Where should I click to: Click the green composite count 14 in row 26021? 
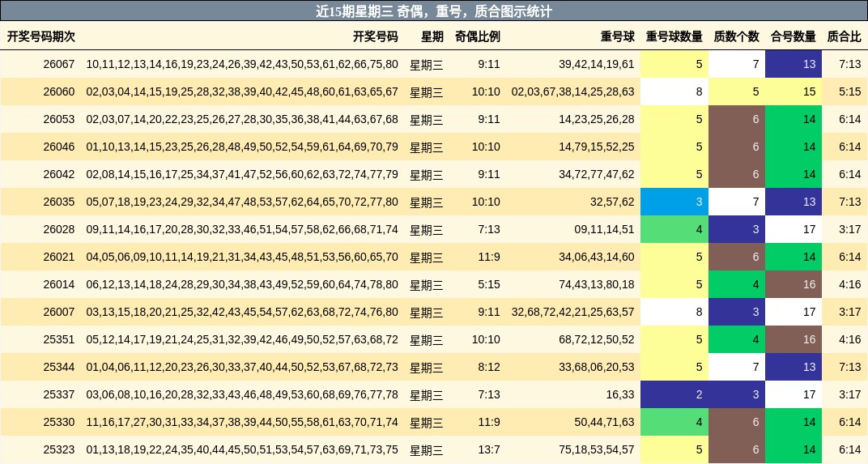coord(794,257)
